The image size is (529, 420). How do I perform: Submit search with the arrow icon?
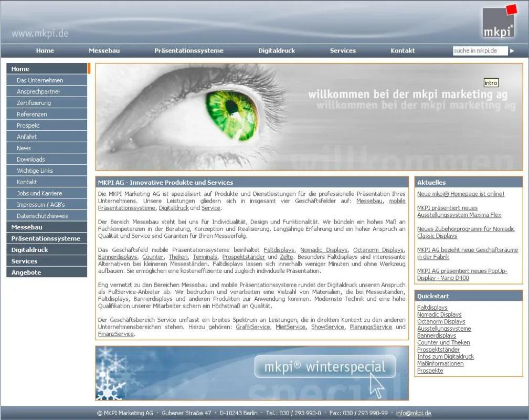coord(512,51)
